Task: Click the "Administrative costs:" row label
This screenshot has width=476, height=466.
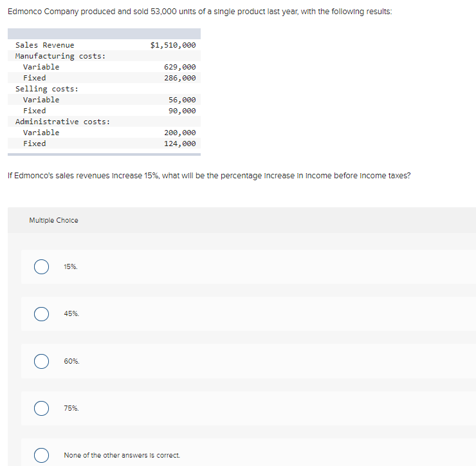Action: (62, 122)
